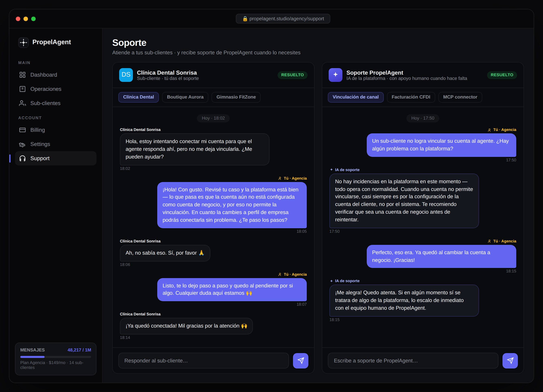Click the first 'IA de soporte' sparkle icon
Image resolution: width=543 pixels, height=392 pixels.
[x=331, y=169]
